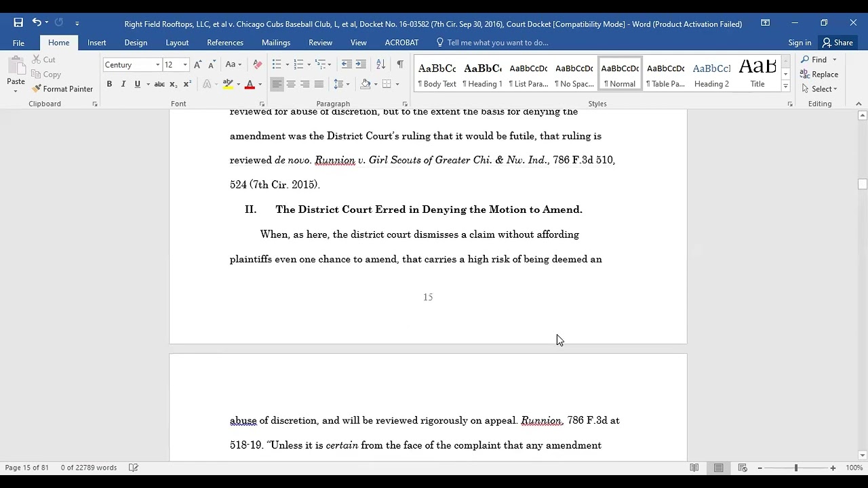Open the Font dialog launcher
Screen dimensions: 868x488
tap(262, 104)
